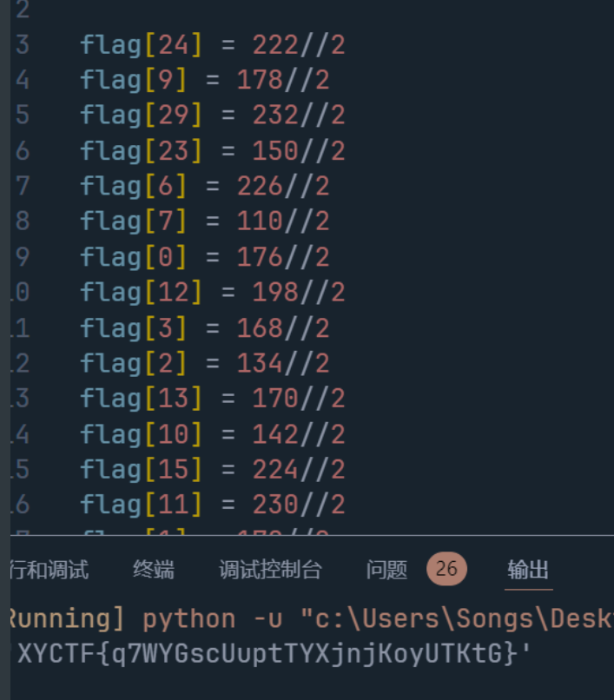Open the 问题 panel tab

[386, 570]
